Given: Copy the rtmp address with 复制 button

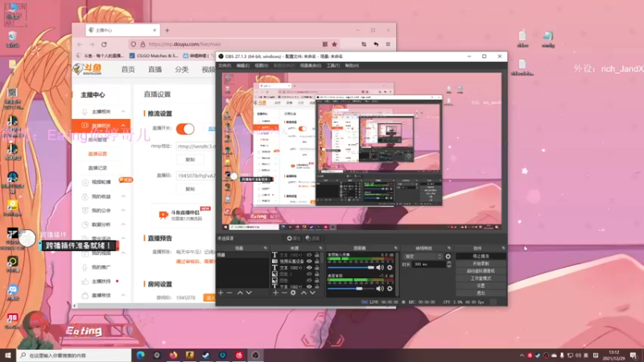Looking at the screenshot, I should tap(190, 159).
